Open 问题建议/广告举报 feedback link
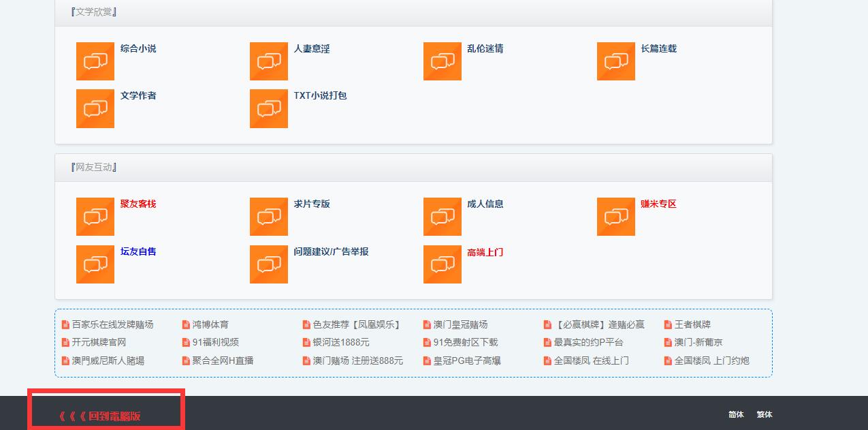The width and height of the screenshot is (868, 430). click(x=331, y=251)
